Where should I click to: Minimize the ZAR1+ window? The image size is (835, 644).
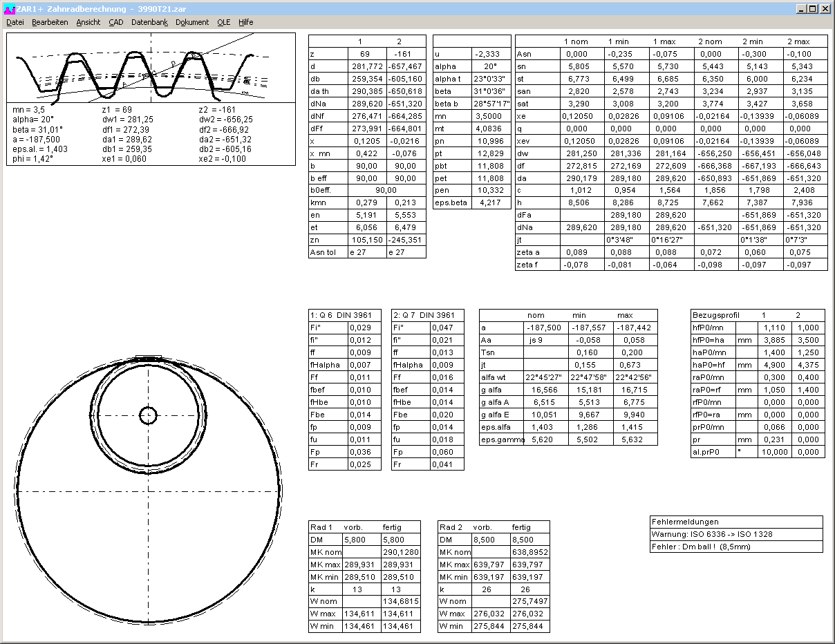[x=800, y=9]
